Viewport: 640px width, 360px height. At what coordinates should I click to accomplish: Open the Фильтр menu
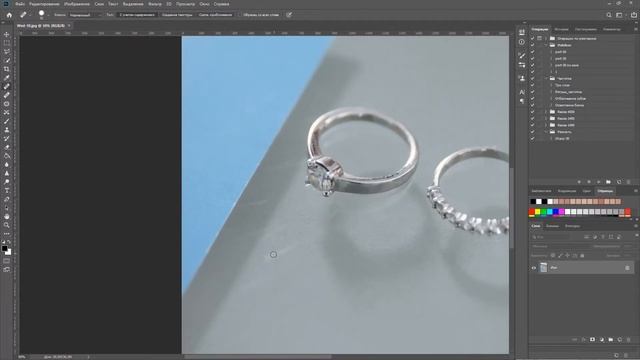point(155,4)
